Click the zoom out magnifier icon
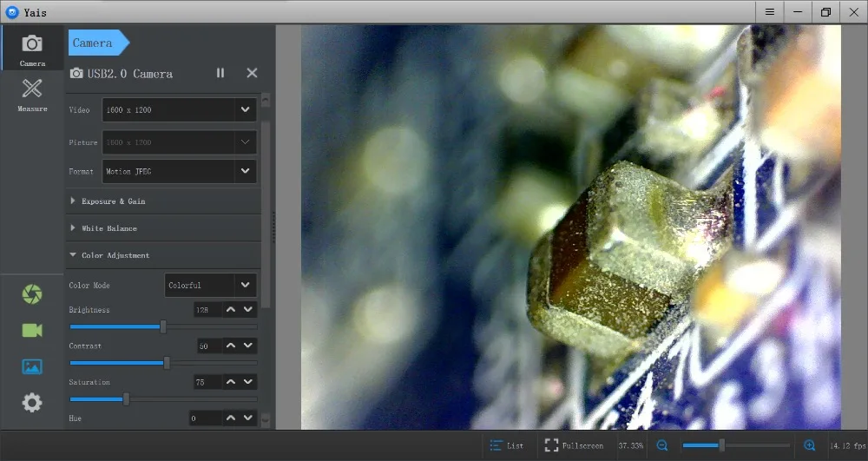The height and width of the screenshot is (461, 868). coord(662,445)
